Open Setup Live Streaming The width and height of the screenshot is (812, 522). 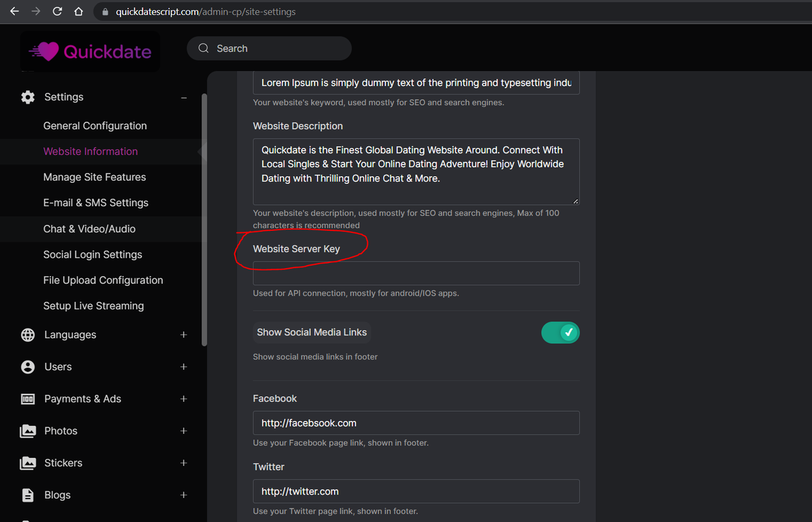click(x=93, y=305)
